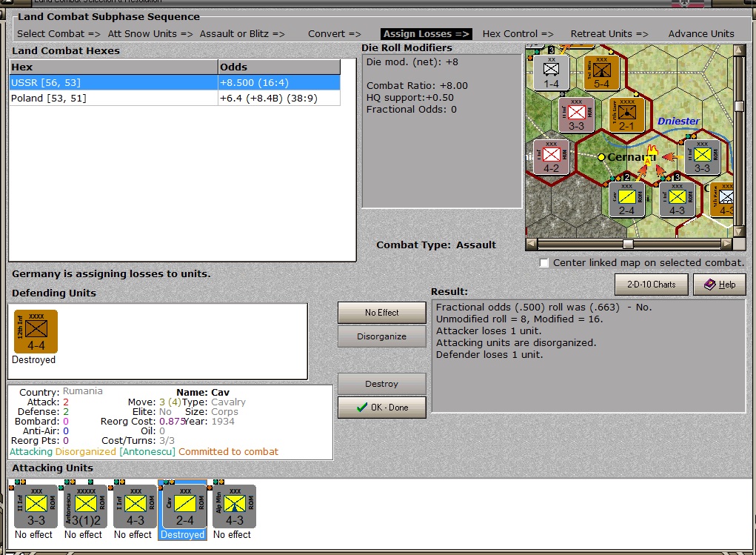Click the No Effect button
The height and width of the screenshot is (555, 756).
[382, 313]
